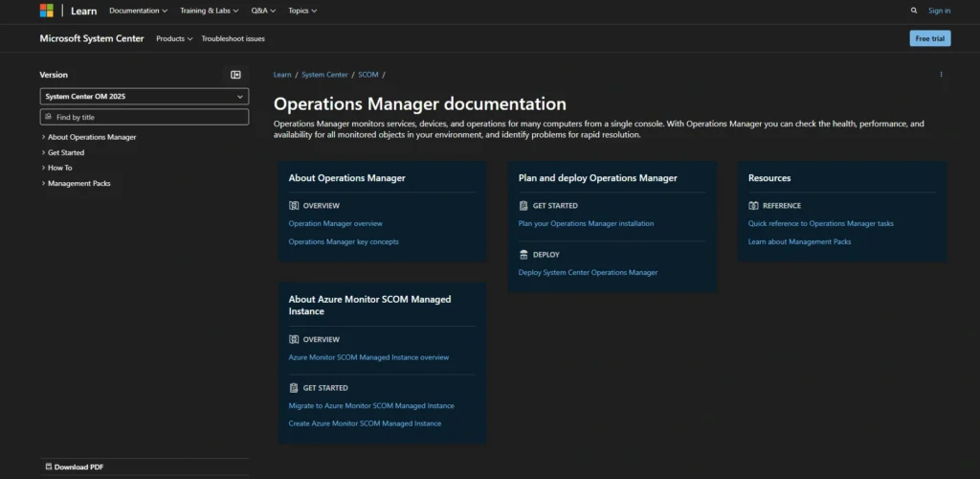
Task: Open Create Azure Monitor SCOM Managed Instance link
Action: tap(365, 423)
